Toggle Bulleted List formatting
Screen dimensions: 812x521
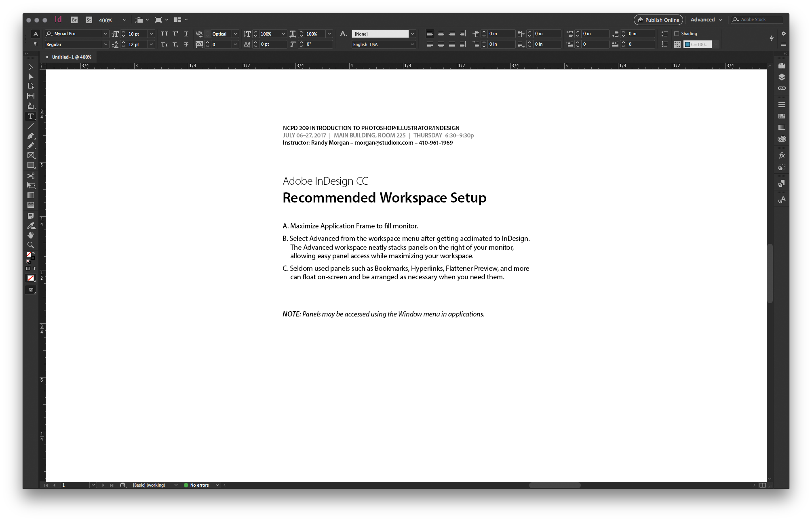664,34
